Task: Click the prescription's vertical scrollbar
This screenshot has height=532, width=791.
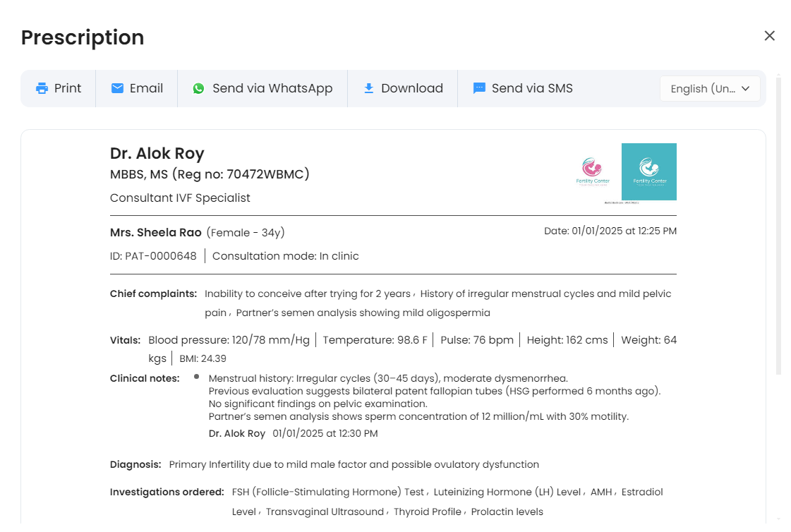Action: [x=778, y=226]
